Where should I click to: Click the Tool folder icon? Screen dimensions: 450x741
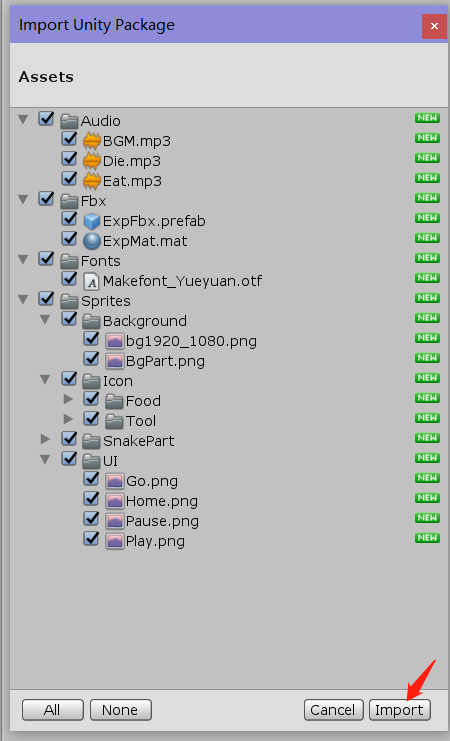pyautogui.click(x=114, y=421)
